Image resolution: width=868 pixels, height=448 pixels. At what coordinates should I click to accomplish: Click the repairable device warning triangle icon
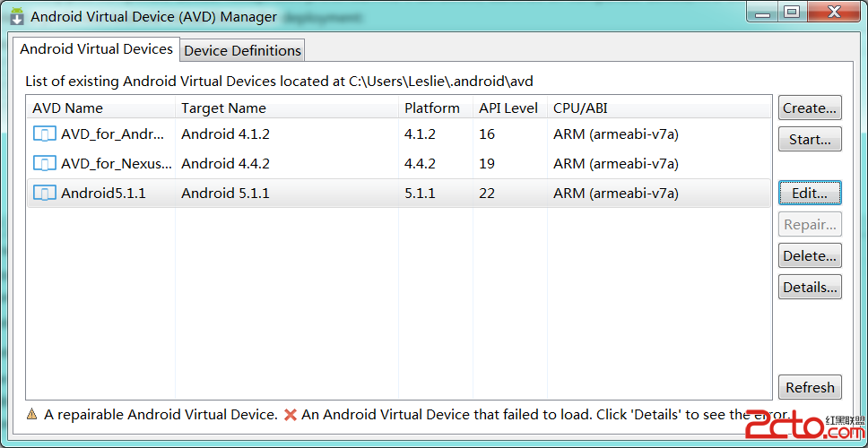[x=32, y=415]
